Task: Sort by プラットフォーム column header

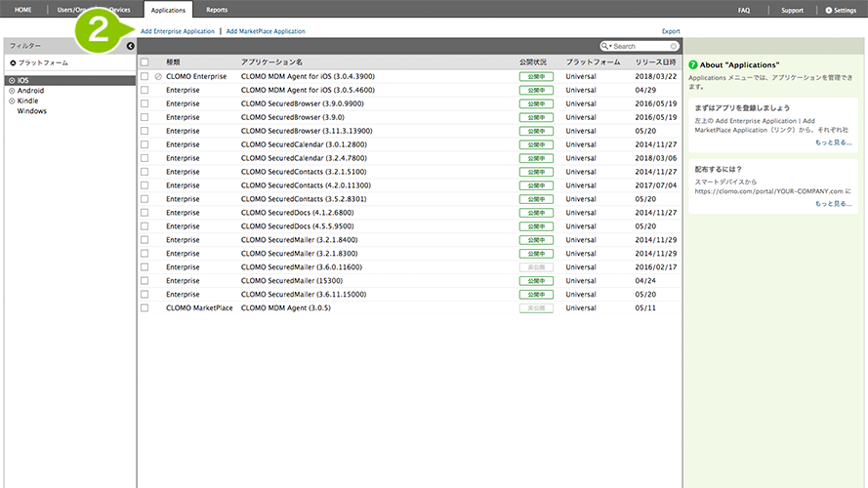Action: pyautogui.click(x=593, y=61)
